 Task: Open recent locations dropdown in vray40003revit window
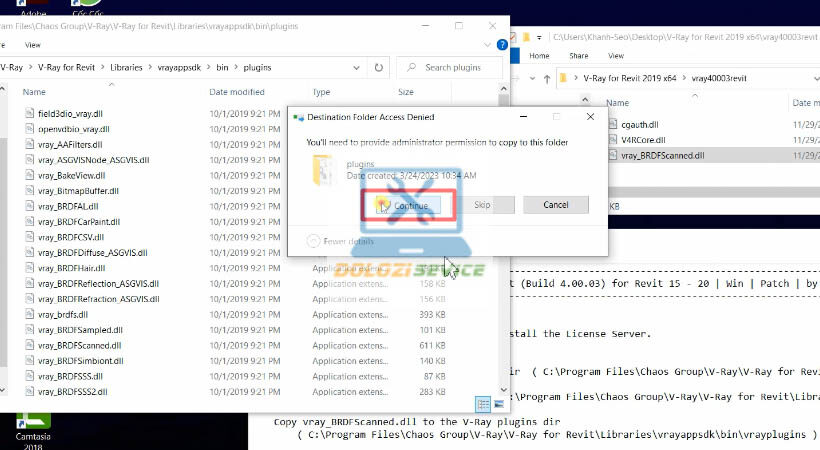pyautogui.click(x=532, y=78)
